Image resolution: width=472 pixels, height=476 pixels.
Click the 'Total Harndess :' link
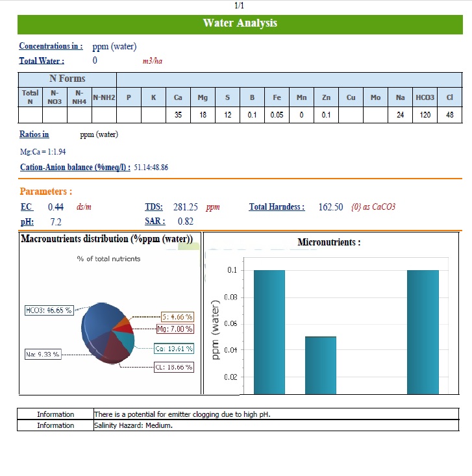tap(277, 207)
